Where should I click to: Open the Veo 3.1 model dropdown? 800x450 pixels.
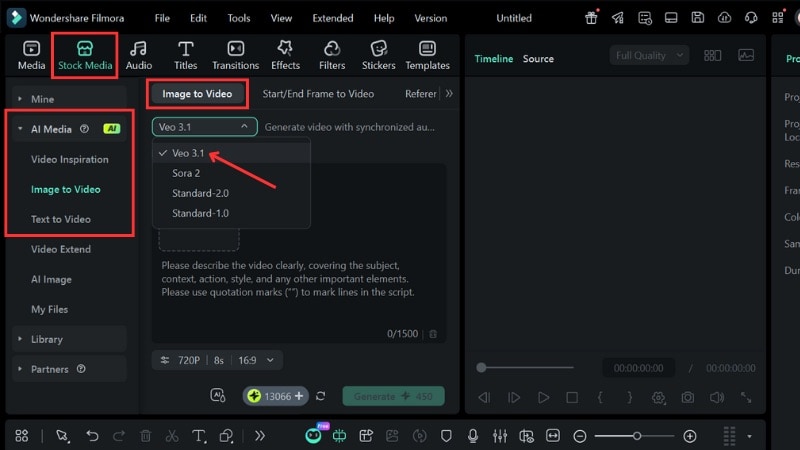point(204,127)
